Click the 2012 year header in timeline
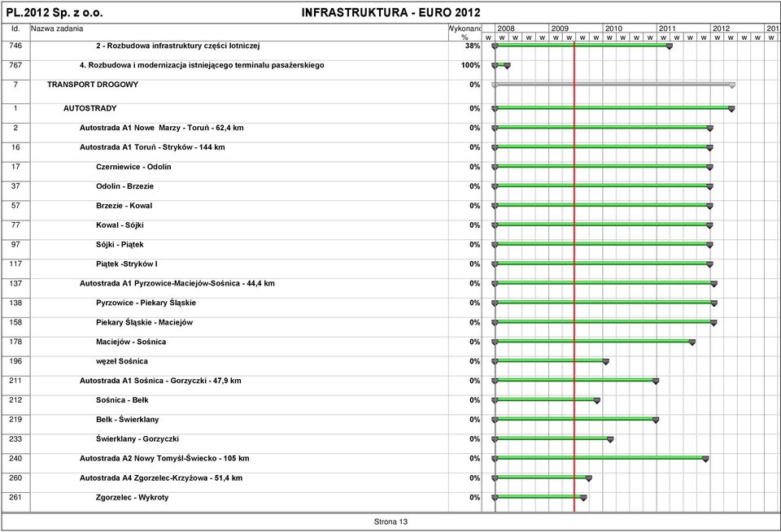781x532 pixels. pyautogui.click(x=722, y=28)
